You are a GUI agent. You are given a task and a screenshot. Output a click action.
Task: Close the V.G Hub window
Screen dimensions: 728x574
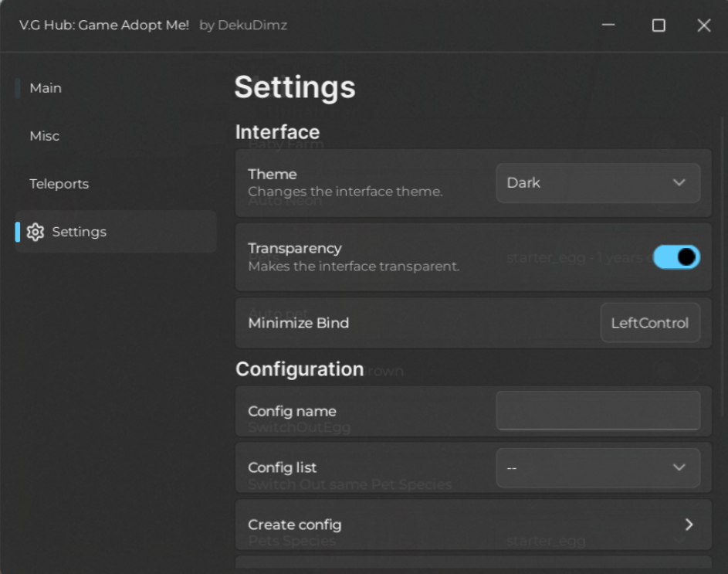tap(704, 25)
